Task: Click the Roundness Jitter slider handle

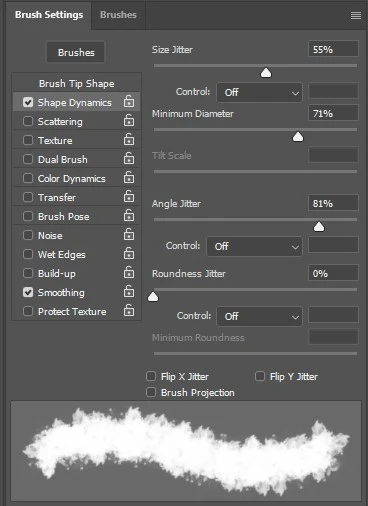Action: click(x=153, y=296)
